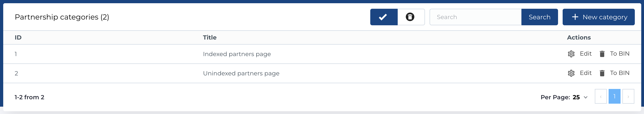The width and height of the screenshot is (644, 114).
Task: Click the Title column header
Action: pyautogui.click(x=210, y=37)
